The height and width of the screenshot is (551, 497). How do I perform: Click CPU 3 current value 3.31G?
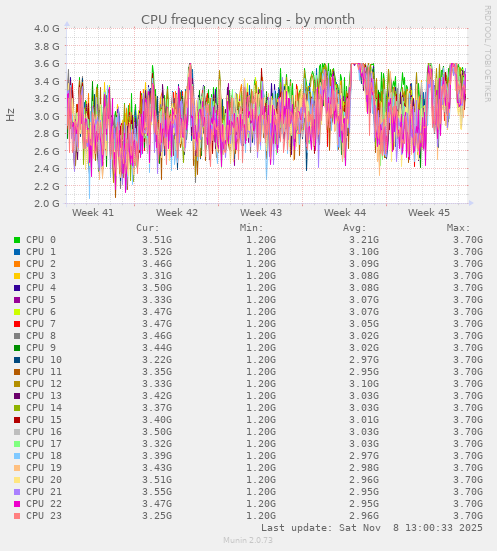(x=157, y=276)
